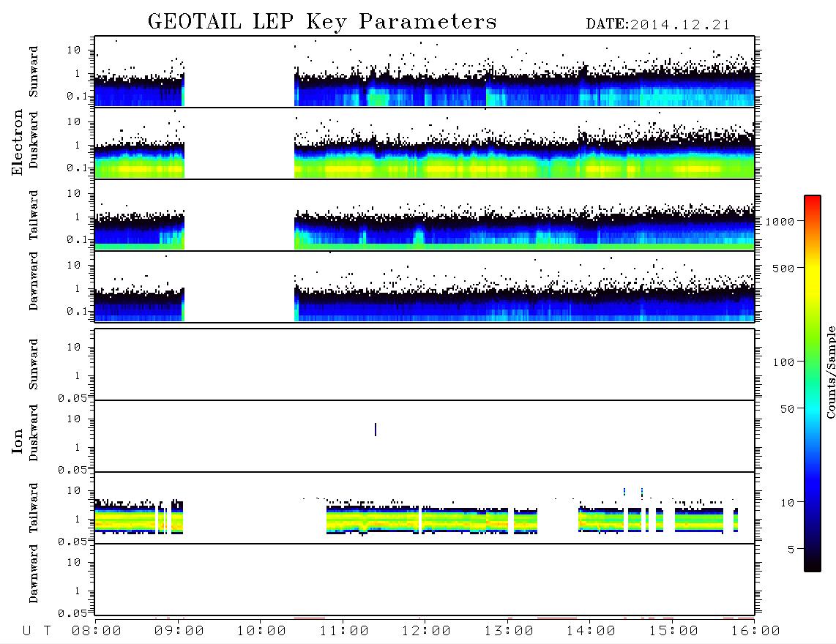836x644 pixels.
Task: Click the 100 colorbar tick label
Action: pyautogui.click(x=784, y=362)
